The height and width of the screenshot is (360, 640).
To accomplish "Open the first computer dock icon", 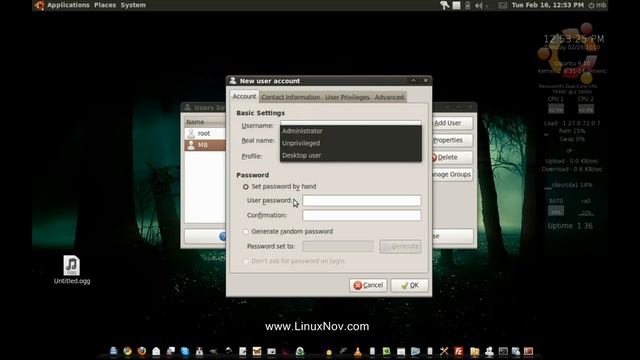I will click(x=113, y=351).
